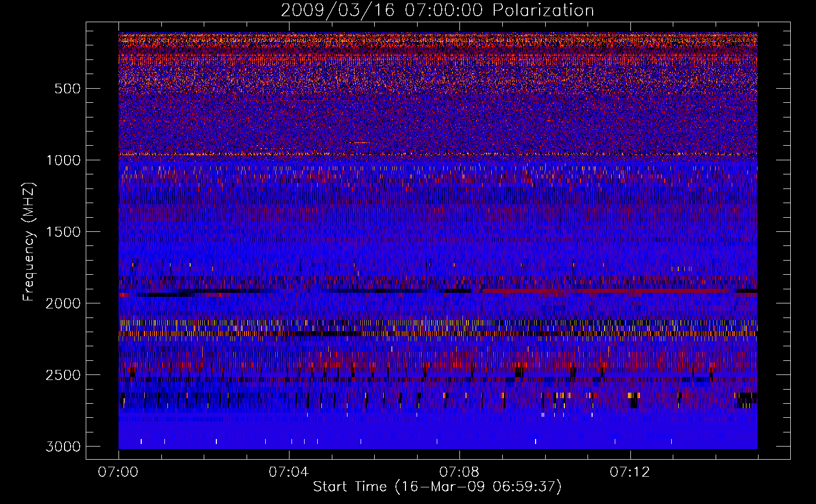Click the 07:08 time tick label
This screenshot has width=816, height=504.
(x=459, y=472)
